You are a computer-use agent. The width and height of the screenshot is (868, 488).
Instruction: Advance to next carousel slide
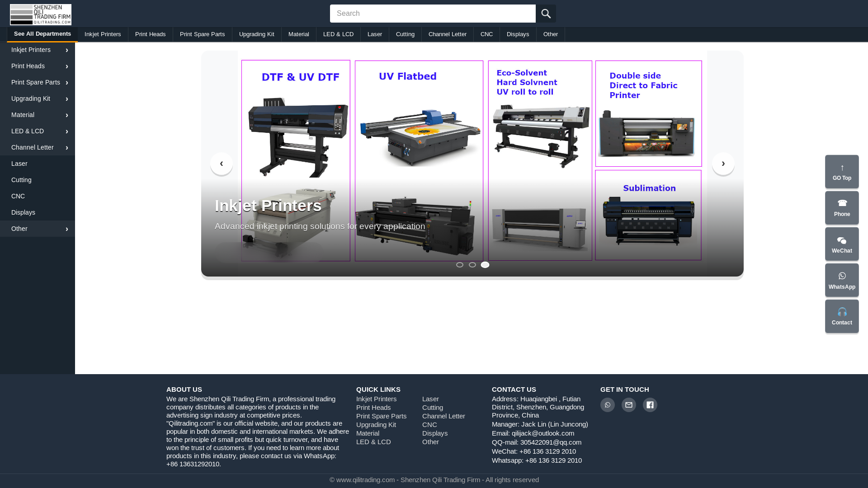[723, 164]
